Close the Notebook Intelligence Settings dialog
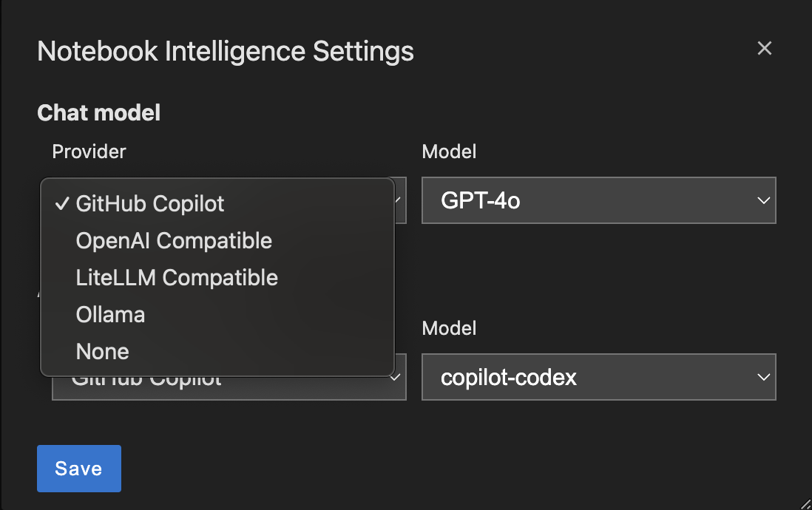812x510 pixels. (x=765, y=49)
